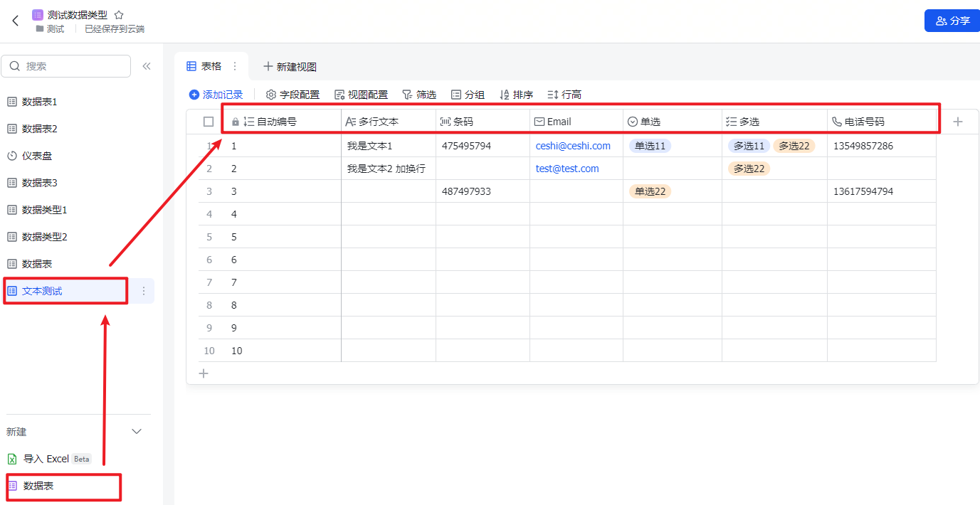The image size is (980, 505).
Task: Open the 行高 row height dropdown
Action: 564,95
